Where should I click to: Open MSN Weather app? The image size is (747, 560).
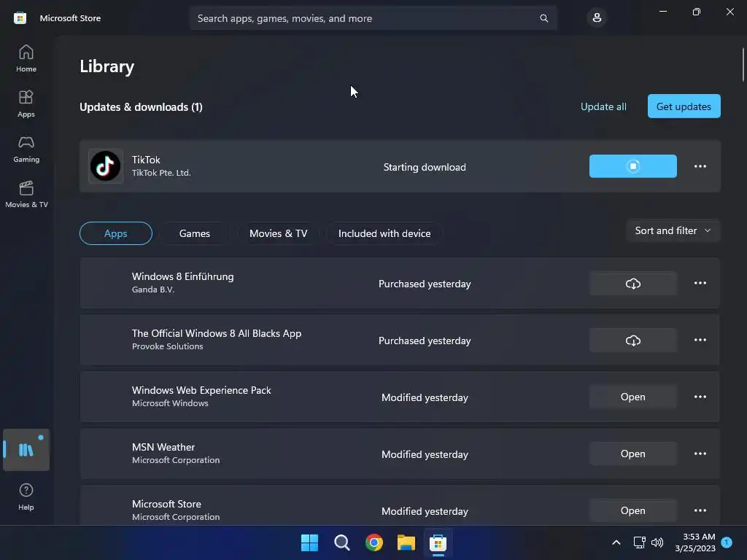632,454
